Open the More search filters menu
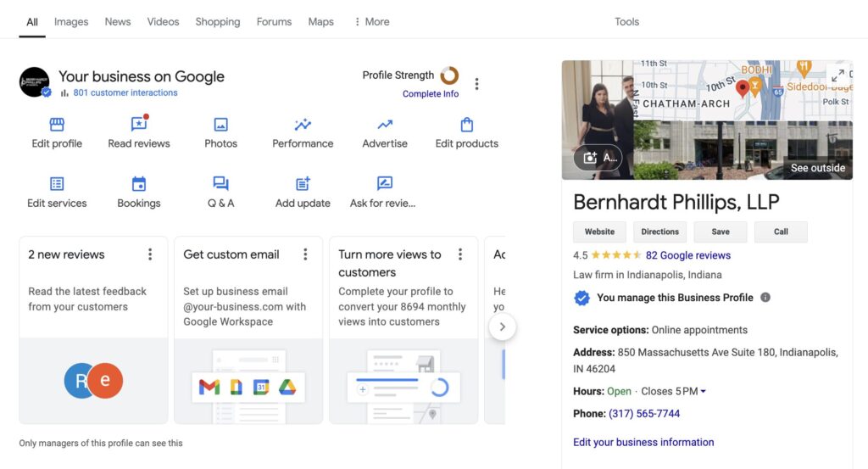868x469 pixels. point(372,21)
